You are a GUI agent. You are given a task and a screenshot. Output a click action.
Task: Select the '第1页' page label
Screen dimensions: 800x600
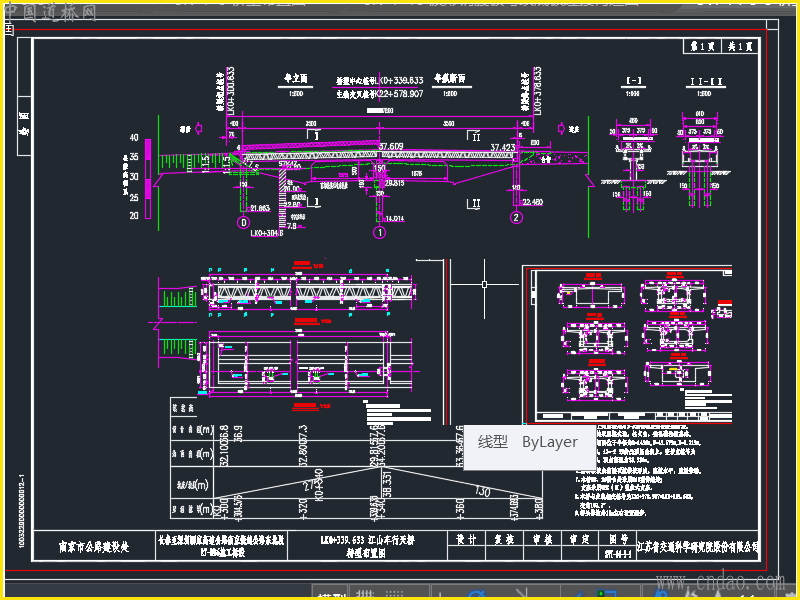point(702,46)
